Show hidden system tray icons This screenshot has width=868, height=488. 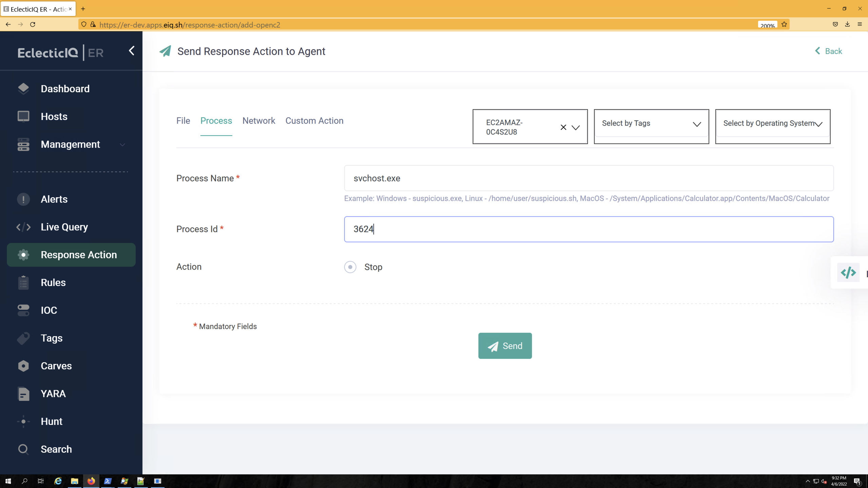pyautogui.click(x=808, y=481)
